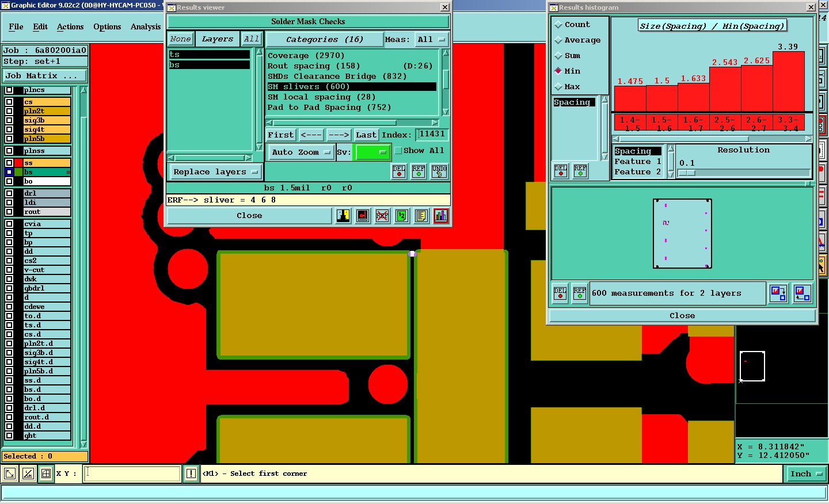
Task: Toggle visibility checkbox for layer pln2t
Action: 9,111
